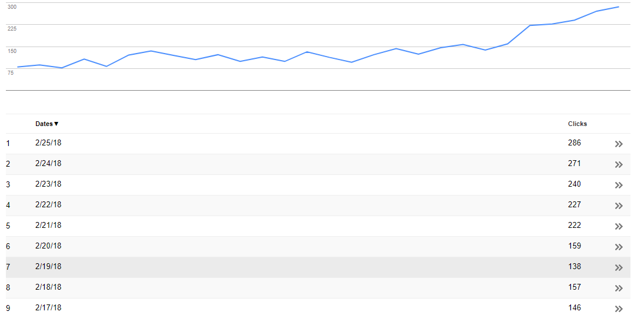The image size is (644, 318).
Task: Click the double-arrow icon for 2/24/18
Action: (619, 164)
